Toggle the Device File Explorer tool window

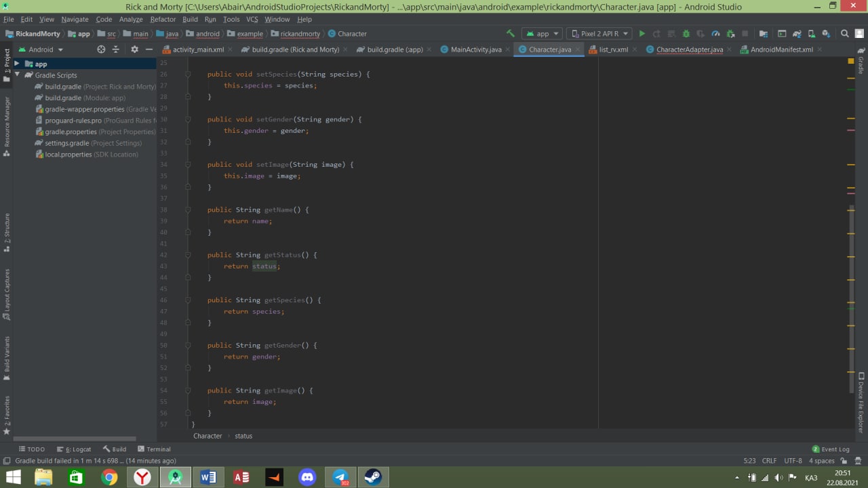click(x=861, y=403)
